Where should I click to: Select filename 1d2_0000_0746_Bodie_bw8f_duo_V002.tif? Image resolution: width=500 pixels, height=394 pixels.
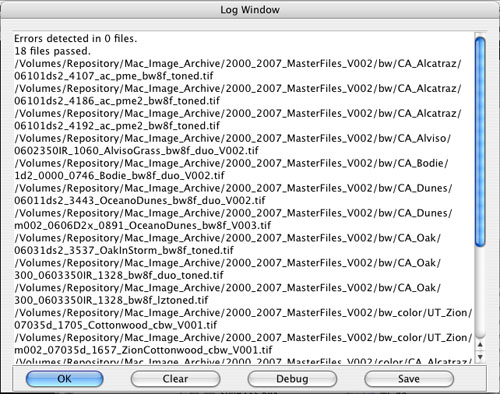pyautogui.click(x=119, y=176)
